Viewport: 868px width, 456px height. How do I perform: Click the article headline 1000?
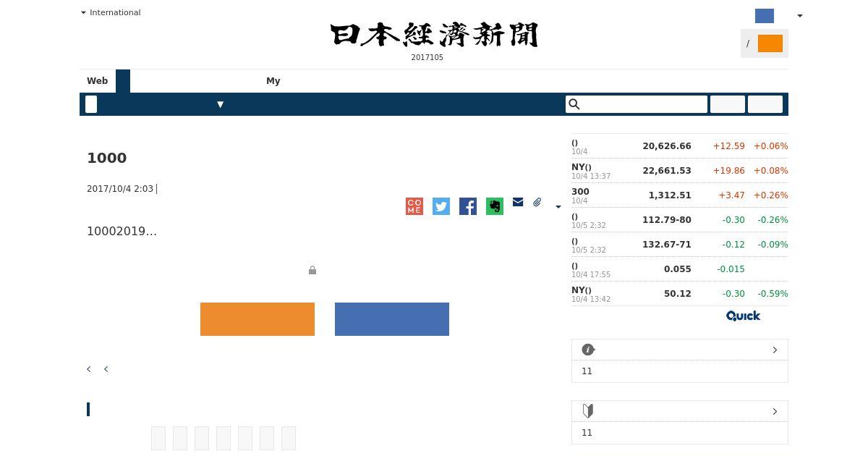[107, 158]
